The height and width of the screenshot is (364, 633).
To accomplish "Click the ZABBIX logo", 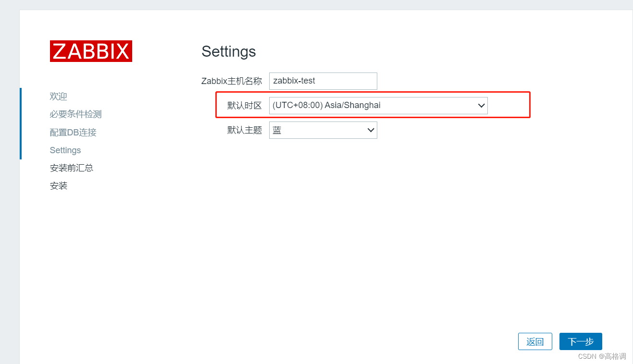I will point(91,51).
